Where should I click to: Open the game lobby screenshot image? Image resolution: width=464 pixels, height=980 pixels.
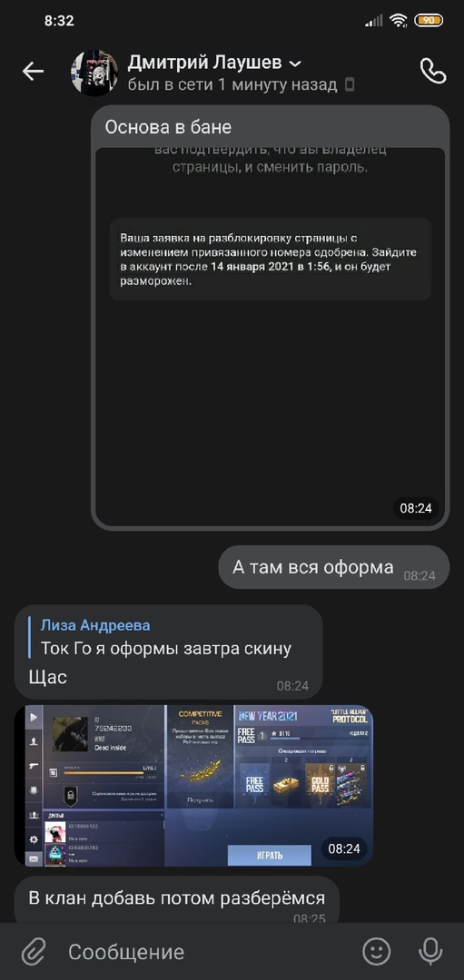[x=193, y=786]
